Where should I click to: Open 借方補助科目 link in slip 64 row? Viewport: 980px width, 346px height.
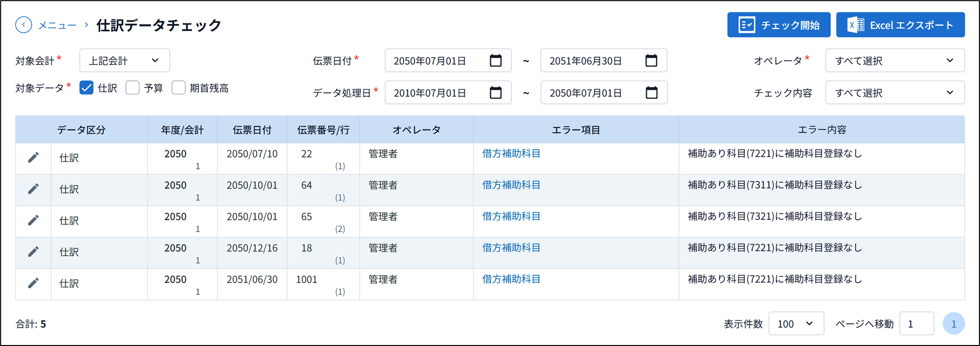point(511,185)
